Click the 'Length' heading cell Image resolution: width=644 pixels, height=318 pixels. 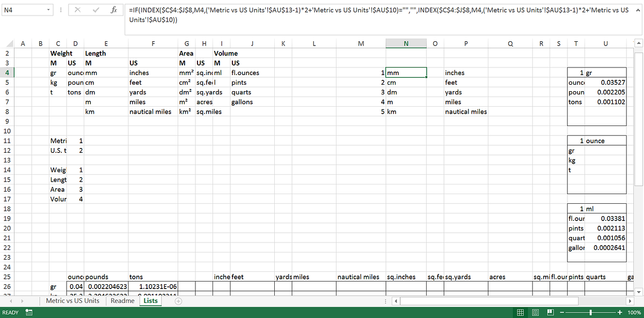pyautogui.click(x=96, y=53)
